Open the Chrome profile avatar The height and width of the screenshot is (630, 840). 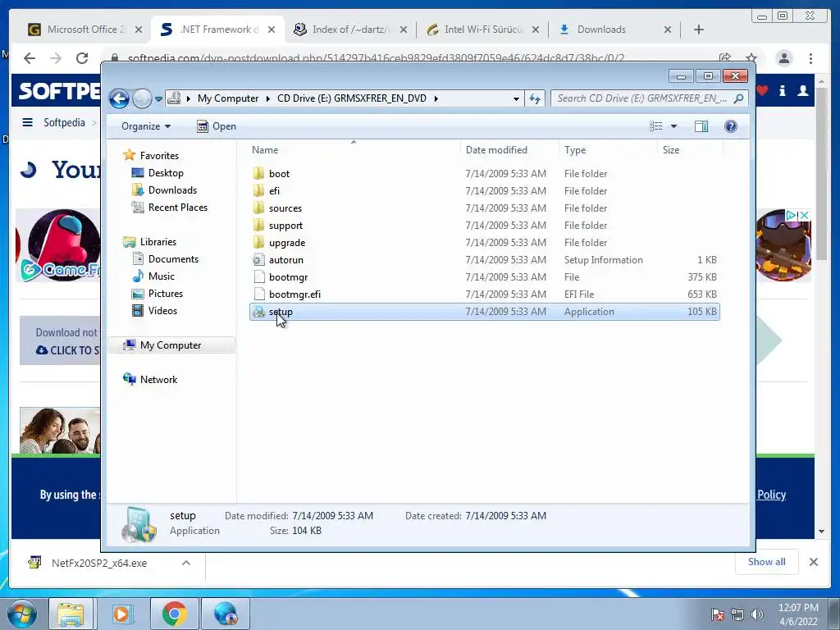[x=783, y=58]
